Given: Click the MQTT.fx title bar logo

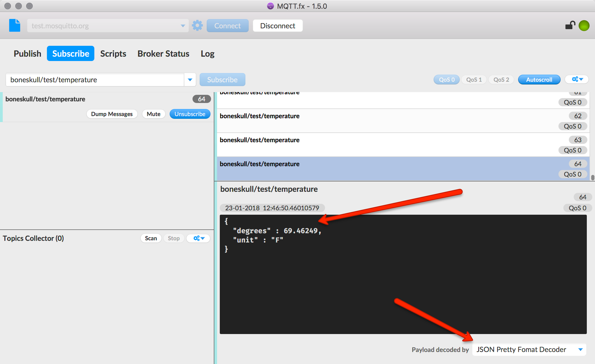Looking at the screenshot, I should coord(270,6).
